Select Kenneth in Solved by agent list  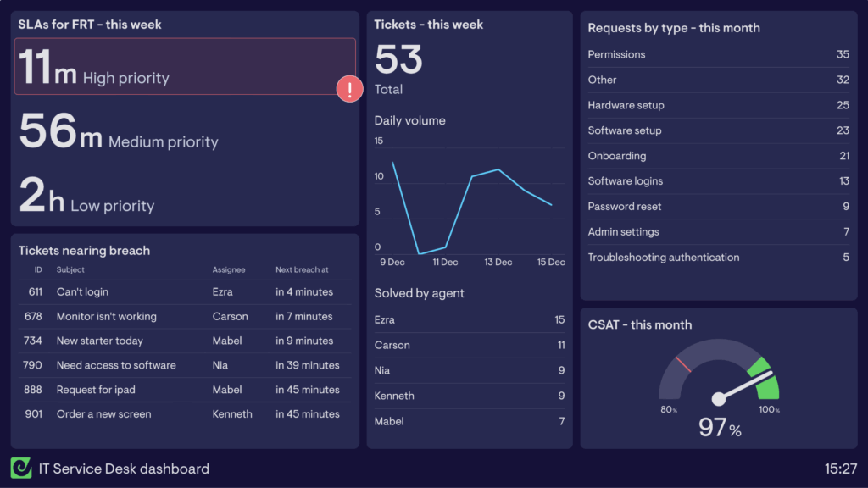470,396
